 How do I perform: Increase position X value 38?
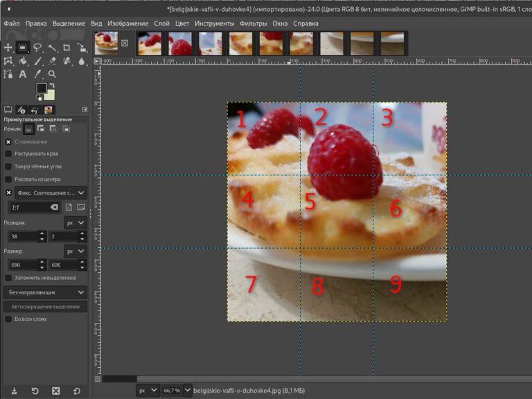[x=42, y=233]
